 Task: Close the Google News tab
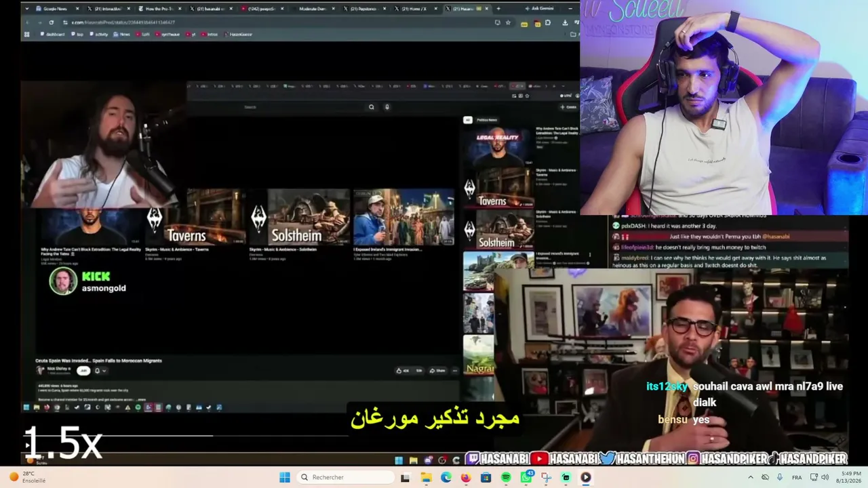click(77, 9)
